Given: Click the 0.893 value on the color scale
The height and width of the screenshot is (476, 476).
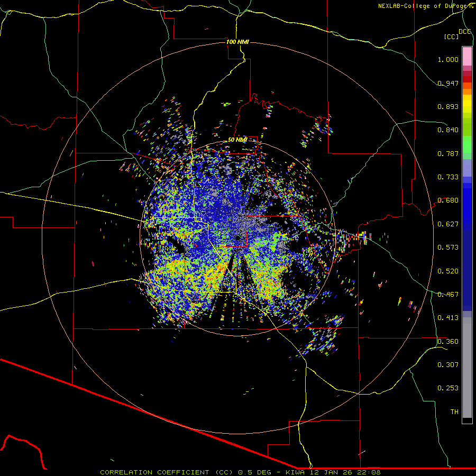Looking at the screenshot, I should point(448,106).
